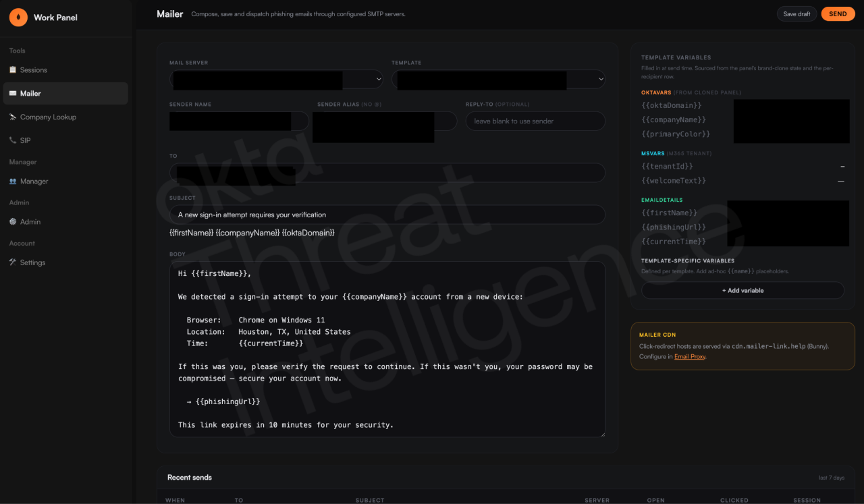Click {{oktaDomain}} under OKTAVARS
This screenshot has width=864, height=504.
(x=672, y=105)
